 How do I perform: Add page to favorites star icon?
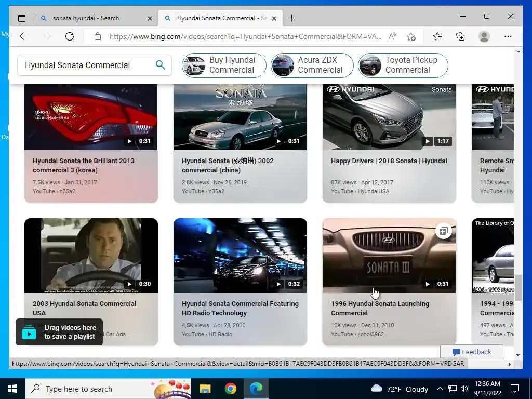click(411, 36)
